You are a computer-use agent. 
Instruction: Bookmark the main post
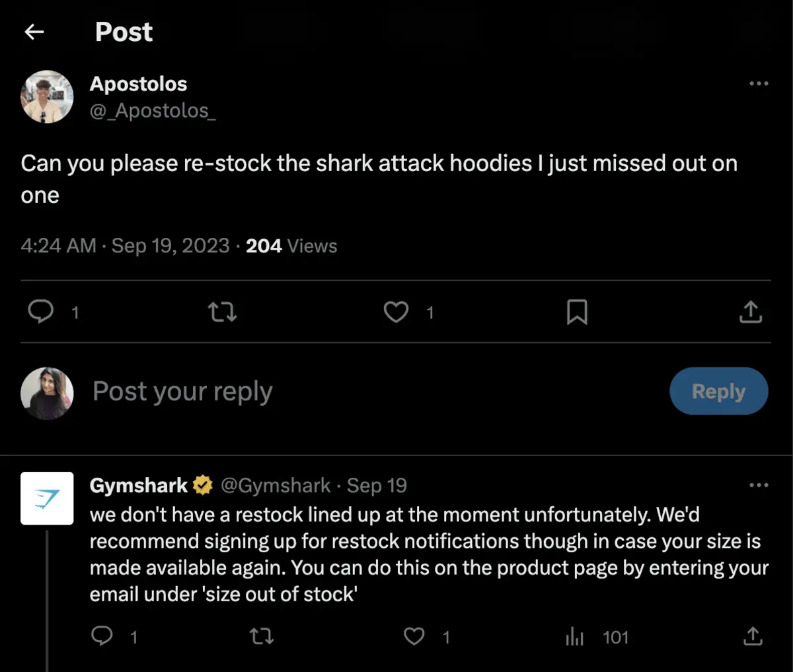coord(578,312)
